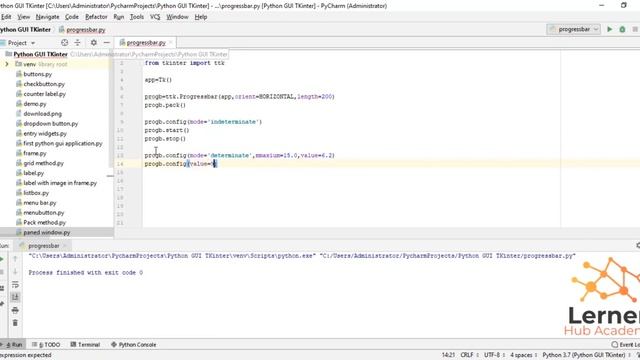Click the collapse all icon in Project panel
This screenshot has width=640, height=360.
78,42
